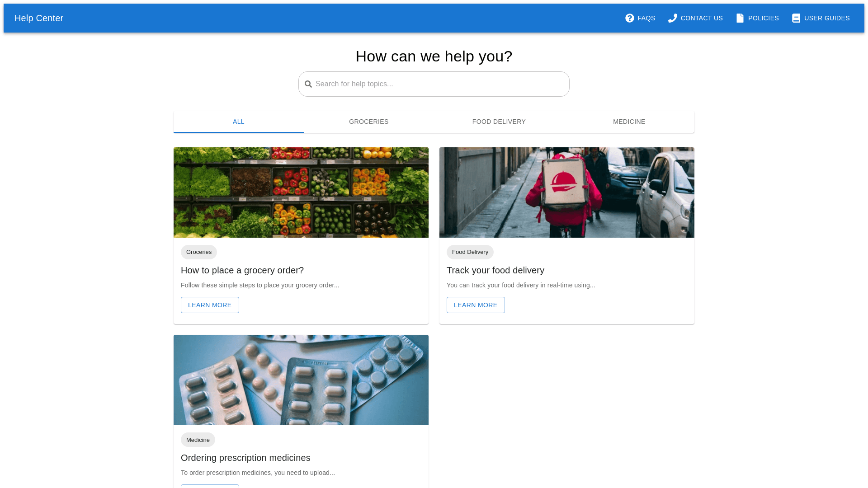
Task: Click the User Guides book icon
Action: 796,18
